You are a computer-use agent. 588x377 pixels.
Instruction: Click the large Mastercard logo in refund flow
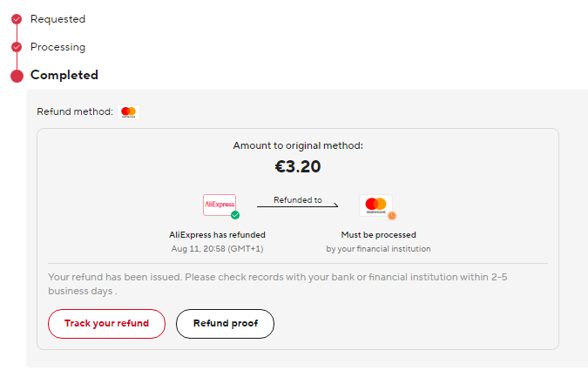(375, 205)
